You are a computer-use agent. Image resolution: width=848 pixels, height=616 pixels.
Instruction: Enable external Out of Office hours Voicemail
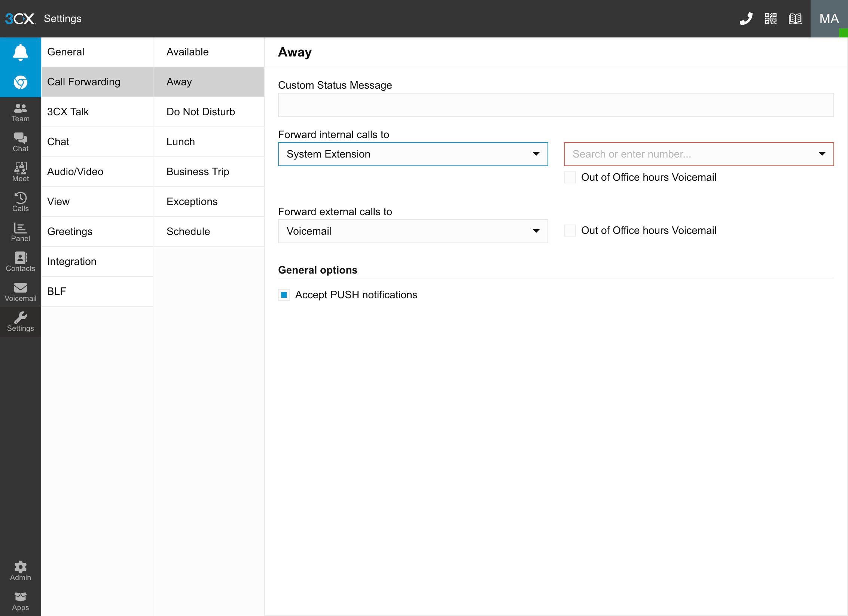click(570, 231)
